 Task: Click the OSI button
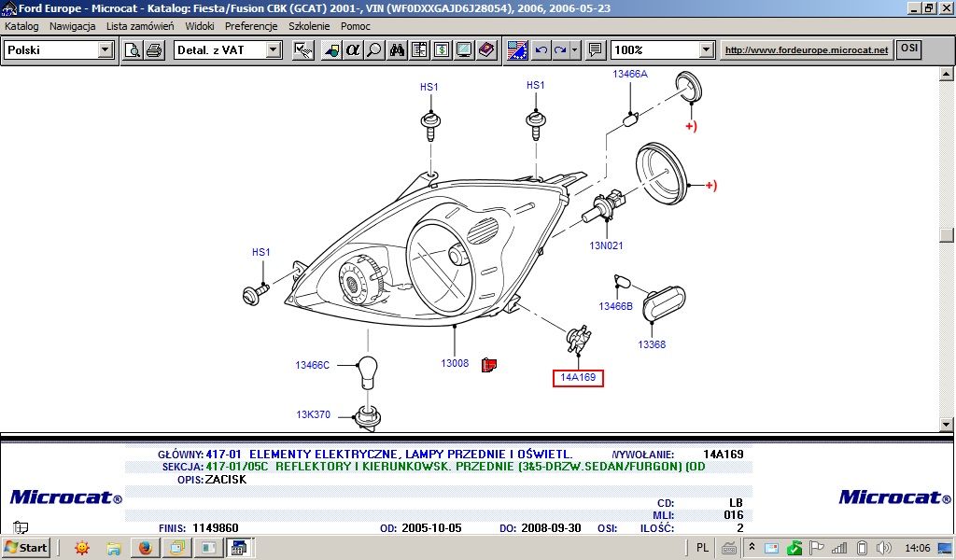908,49
